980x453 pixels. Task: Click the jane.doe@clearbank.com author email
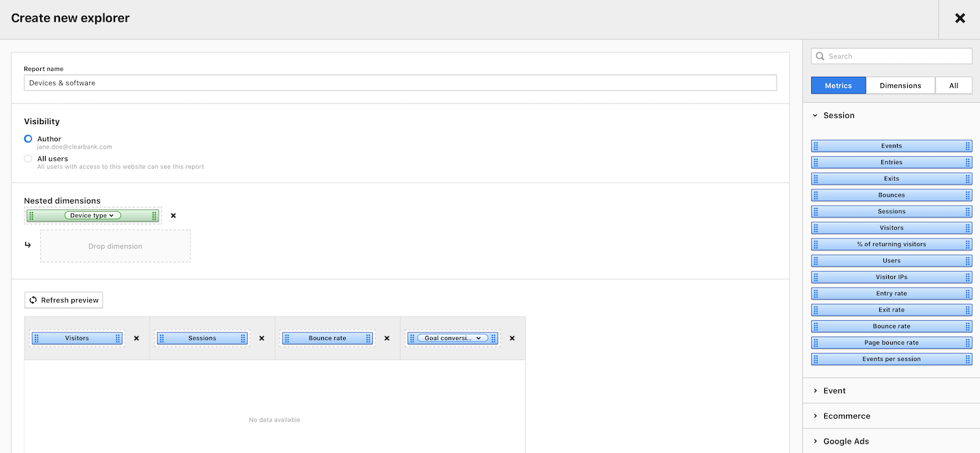(75, 146)
